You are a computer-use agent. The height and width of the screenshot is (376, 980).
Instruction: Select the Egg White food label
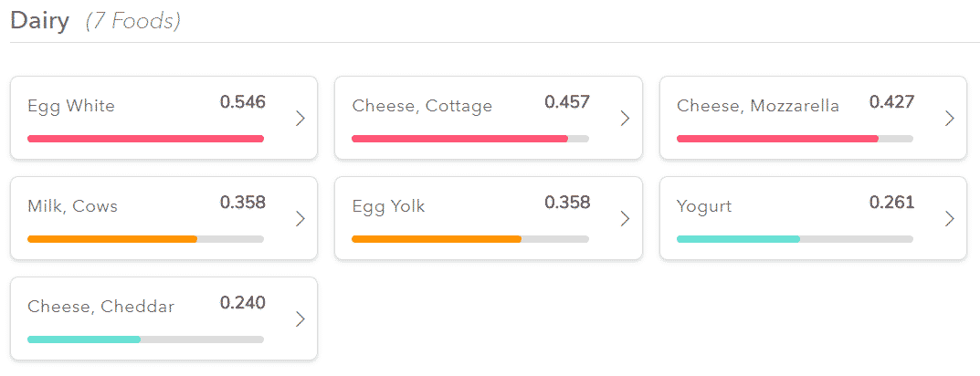[x=71, y=106]
